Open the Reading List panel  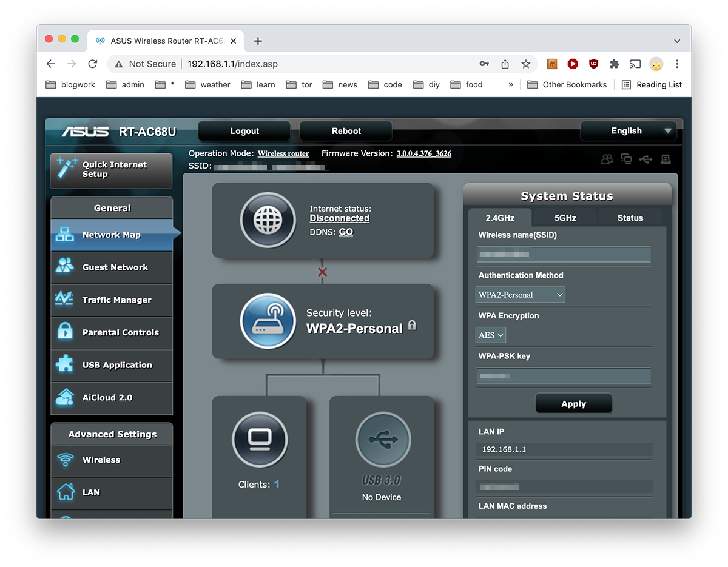[652, 85]
